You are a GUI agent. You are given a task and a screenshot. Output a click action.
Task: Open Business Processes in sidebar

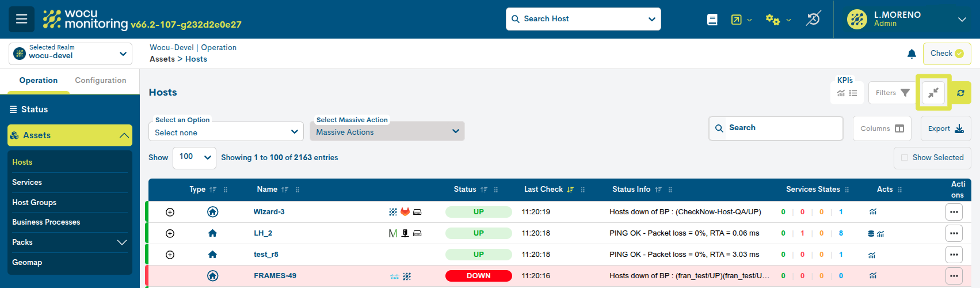[46, 222]
